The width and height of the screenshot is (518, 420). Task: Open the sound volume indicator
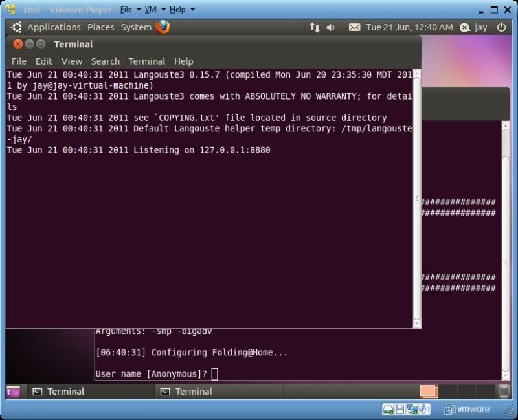330,27
